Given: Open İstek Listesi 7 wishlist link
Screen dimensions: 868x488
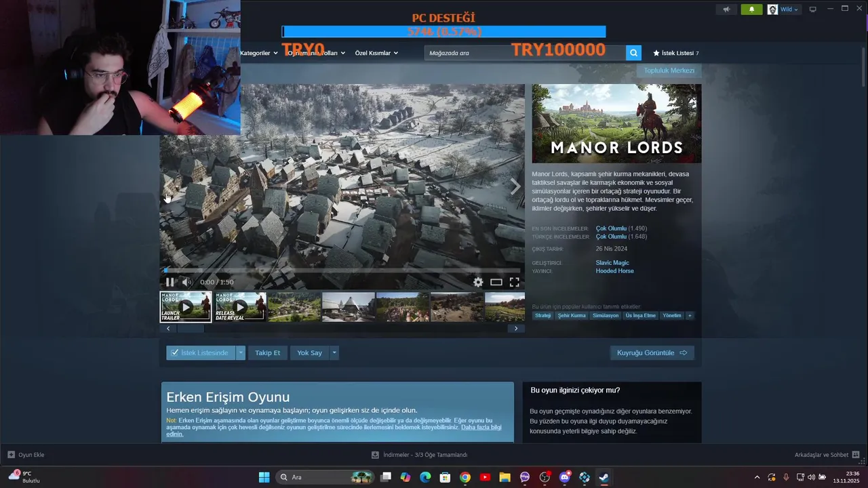Looking at the screenshot, I should point(675,53).
